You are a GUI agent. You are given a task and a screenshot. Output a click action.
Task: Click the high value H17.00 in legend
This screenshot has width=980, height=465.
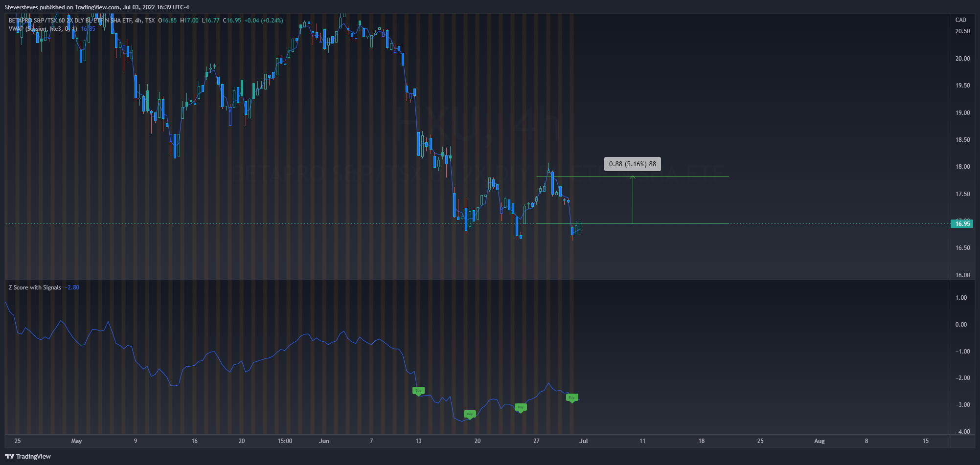pos(189,21)
